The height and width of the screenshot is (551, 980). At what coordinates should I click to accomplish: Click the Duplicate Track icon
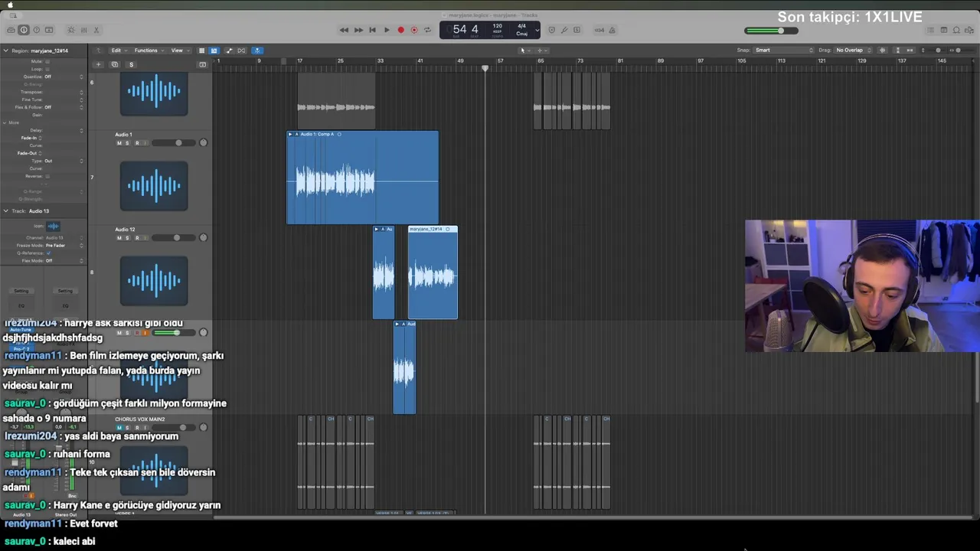pos(115,64)
